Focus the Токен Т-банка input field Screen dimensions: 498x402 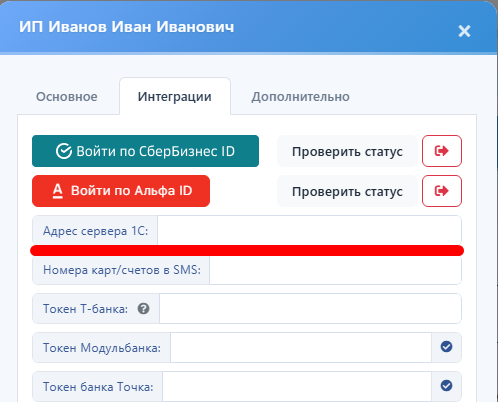point(310,309)
